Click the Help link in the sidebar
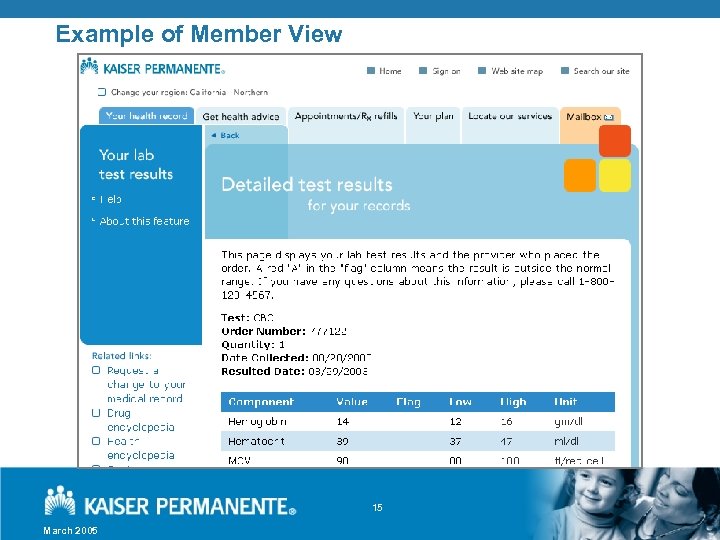 [x=111, y=199]
